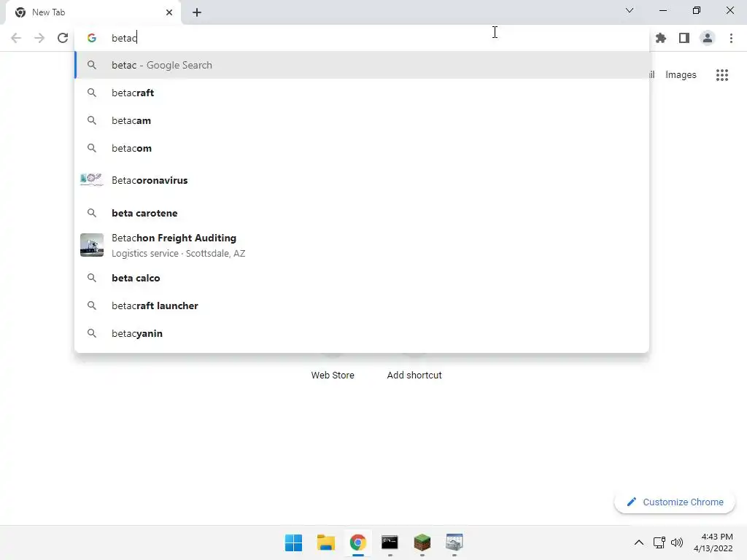Open the Images link

click(x=681, y=75)
